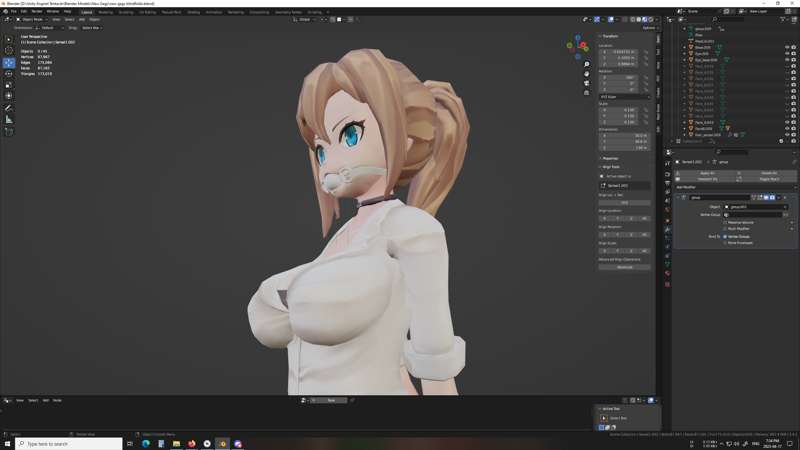Open the Material properties tab
This screenshot has width=800, height=450.
pos(667,273)
